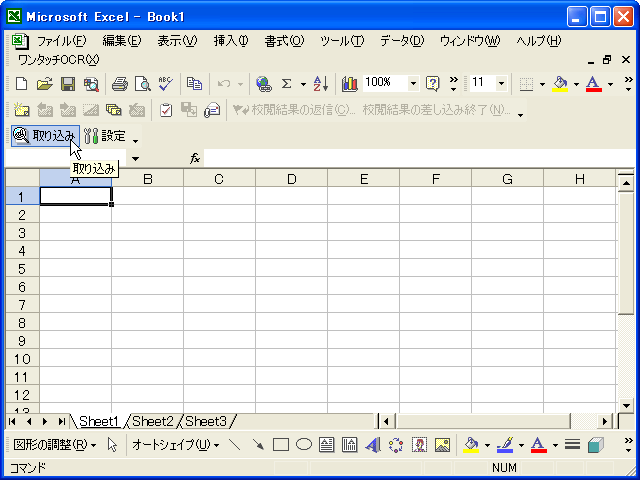Click the Line Color pen swatch in drawing toolbar
The image size is (640, 480).
(x=505, y=445)
